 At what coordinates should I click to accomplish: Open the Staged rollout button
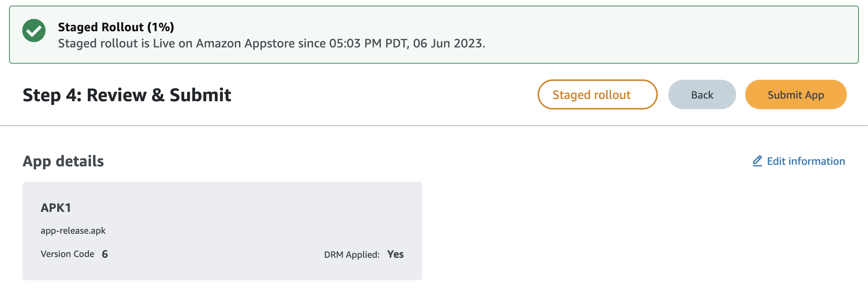[597, 95]
